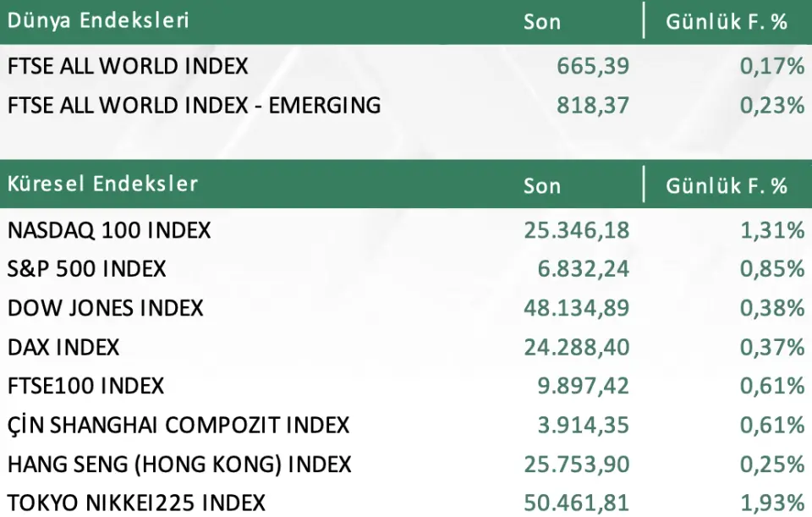Select HANG SENG (HONG KONG) INDEX row
The image size is (812, 517).
(179, 464)
